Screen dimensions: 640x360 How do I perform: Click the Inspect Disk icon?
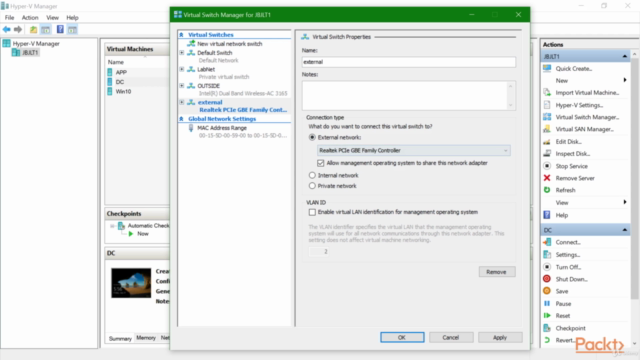(547, 153)
